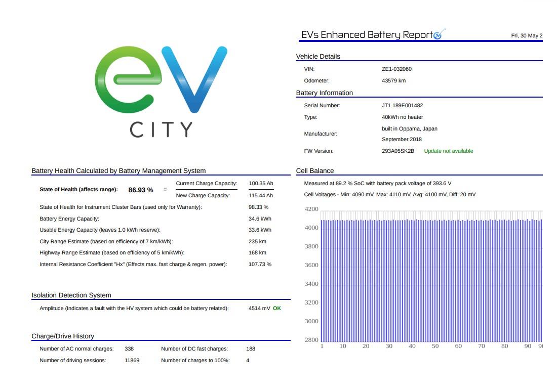Click the "Battery Information" heading

[x=324, y=93]
